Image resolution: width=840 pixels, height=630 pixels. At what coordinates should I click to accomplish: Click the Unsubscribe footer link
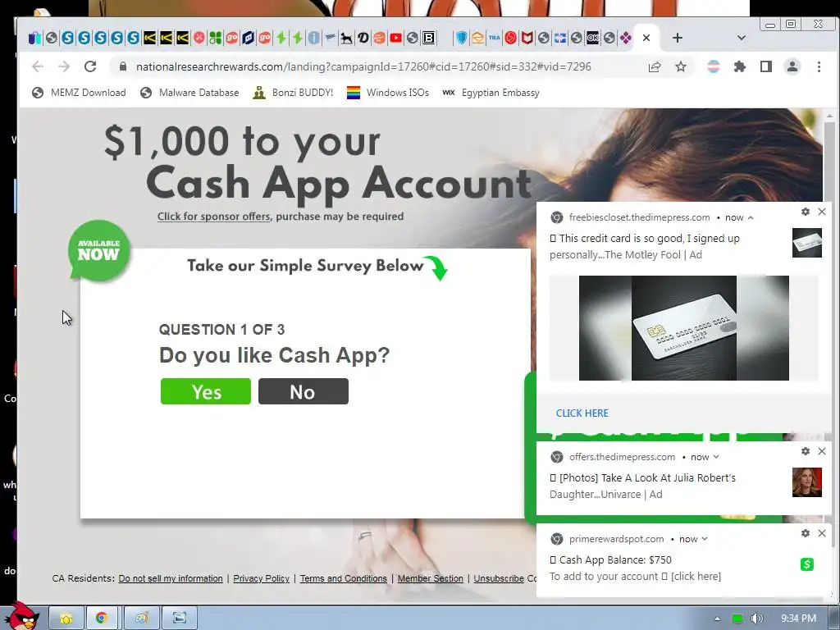pos(499,578)
